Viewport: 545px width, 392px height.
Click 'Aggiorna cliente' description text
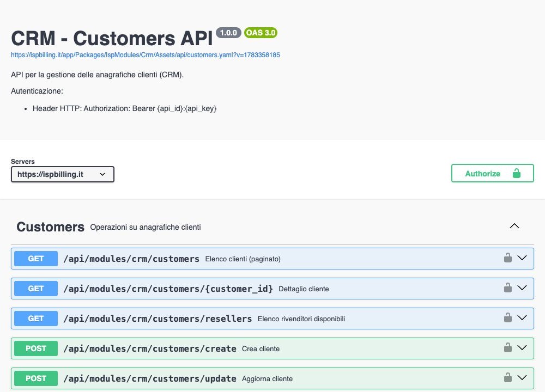coord(267,378)
